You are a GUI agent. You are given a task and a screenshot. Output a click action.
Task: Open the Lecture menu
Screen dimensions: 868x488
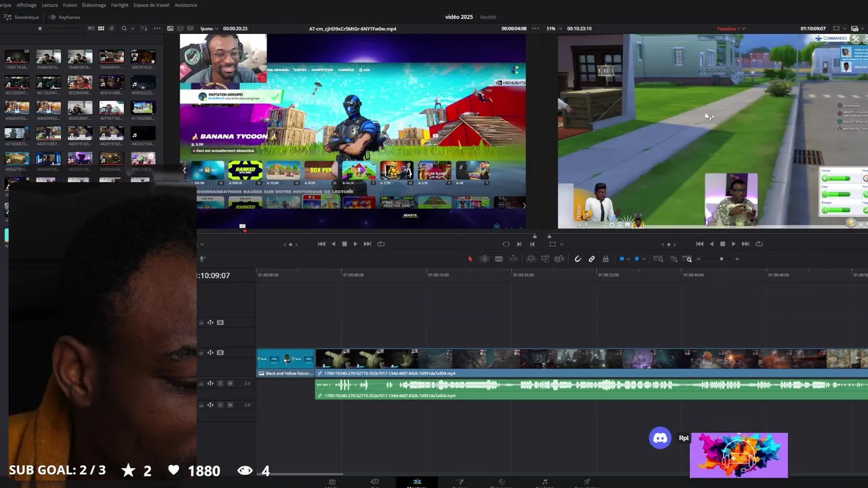pyautogui.click(x=50, y=5)
